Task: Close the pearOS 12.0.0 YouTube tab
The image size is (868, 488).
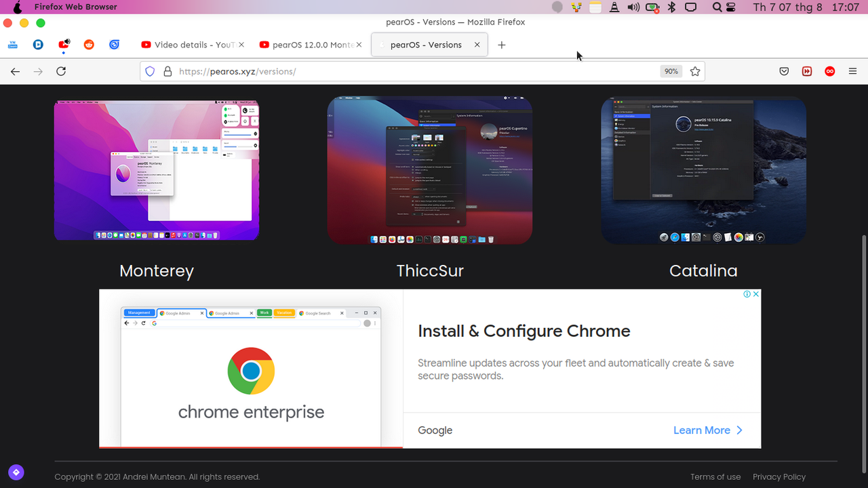Action: point(359,45)
